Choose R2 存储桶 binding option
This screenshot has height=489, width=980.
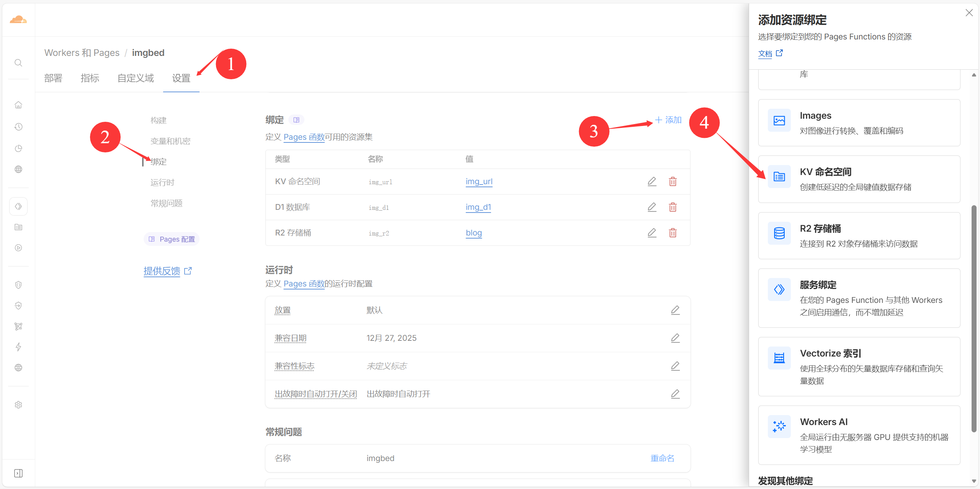click(x=859, y=236)
